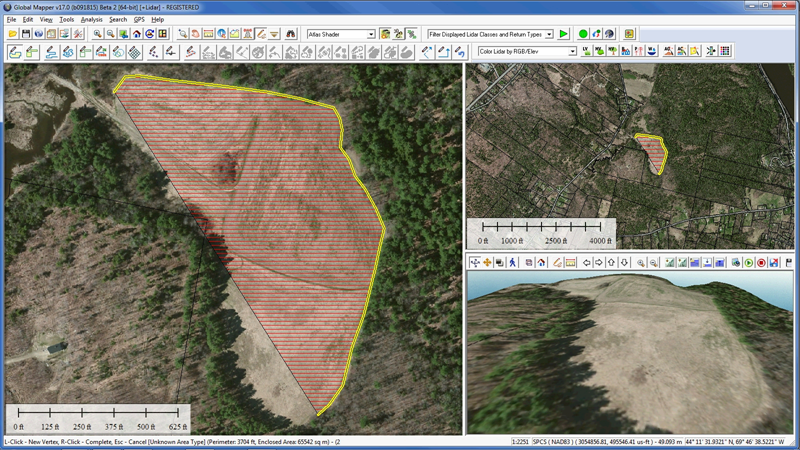Expand Filter Displayed Lidar Classes dropdown

coord(490,34)
